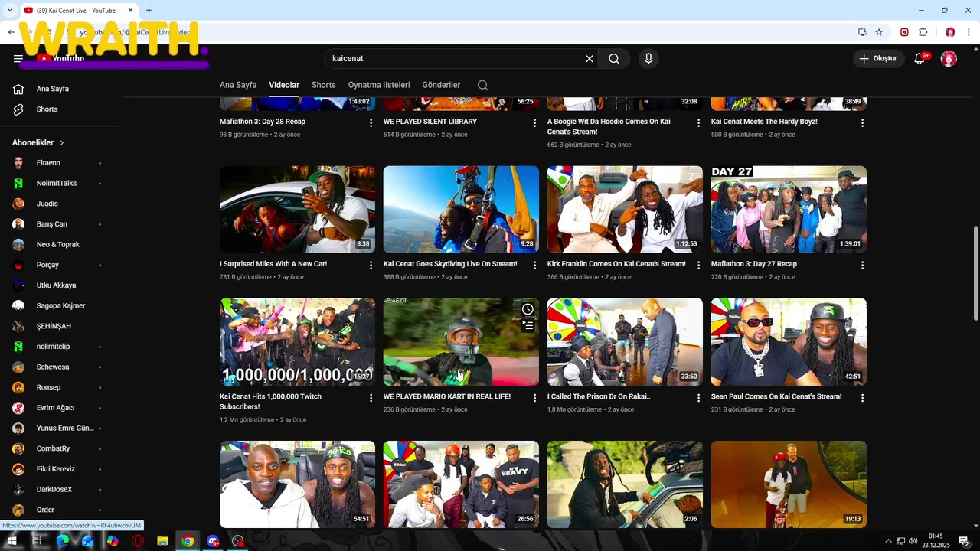Select the Videolar channel tab

(x=284, y=85)
